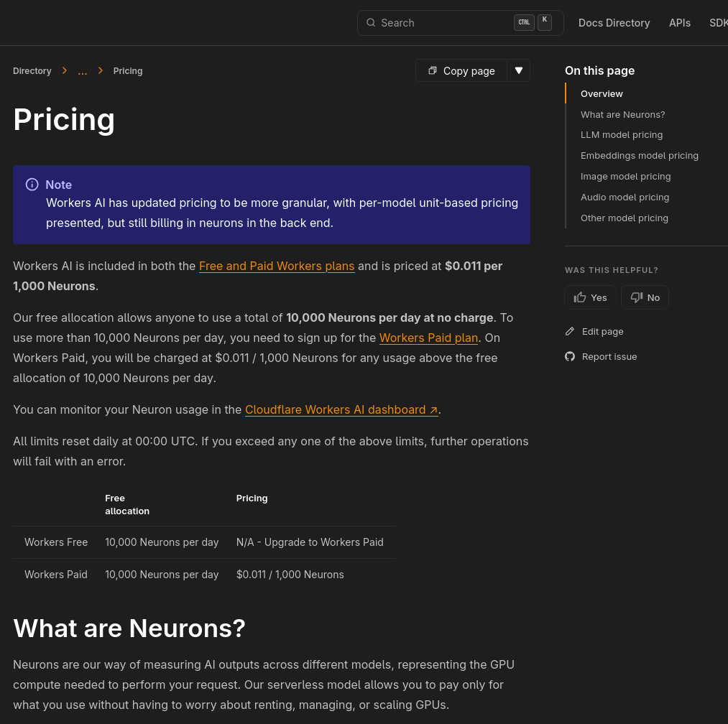Click the first breadcrumb chevron separator
The width and height of the screenshot is (728, 724).
[x=65, y=70]
